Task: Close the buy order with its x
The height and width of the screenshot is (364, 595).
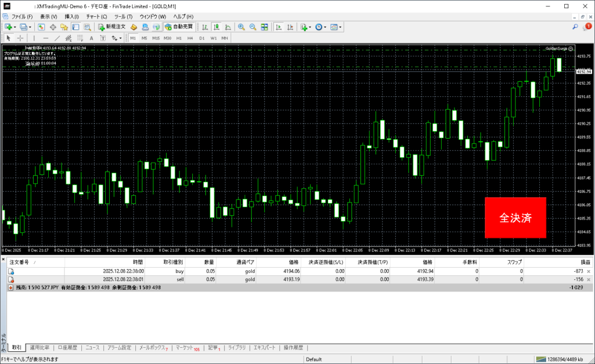Action: (x=588, y=271)
